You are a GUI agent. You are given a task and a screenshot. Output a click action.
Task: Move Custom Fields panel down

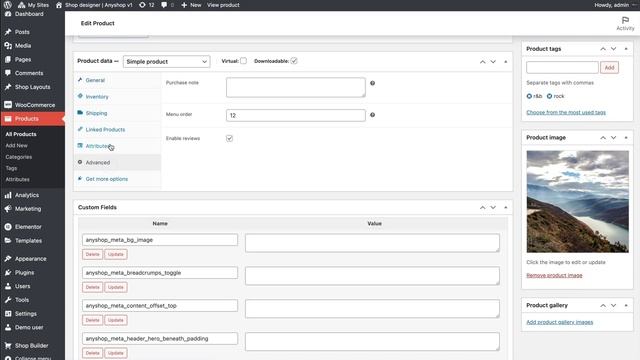click(493, 207)
